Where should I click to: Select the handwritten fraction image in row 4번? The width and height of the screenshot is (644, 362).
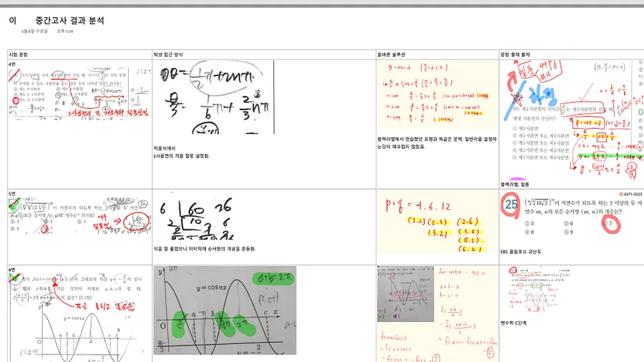(x=217, y=97)
